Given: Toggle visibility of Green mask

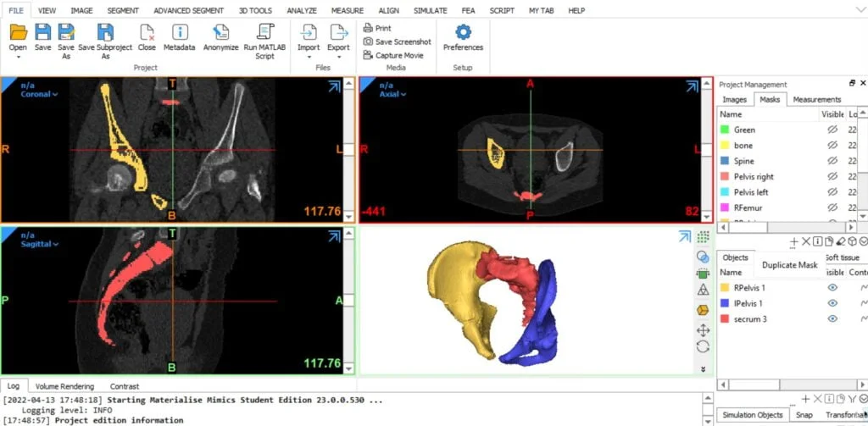Looking at the screenshot, I should point(832,130).
